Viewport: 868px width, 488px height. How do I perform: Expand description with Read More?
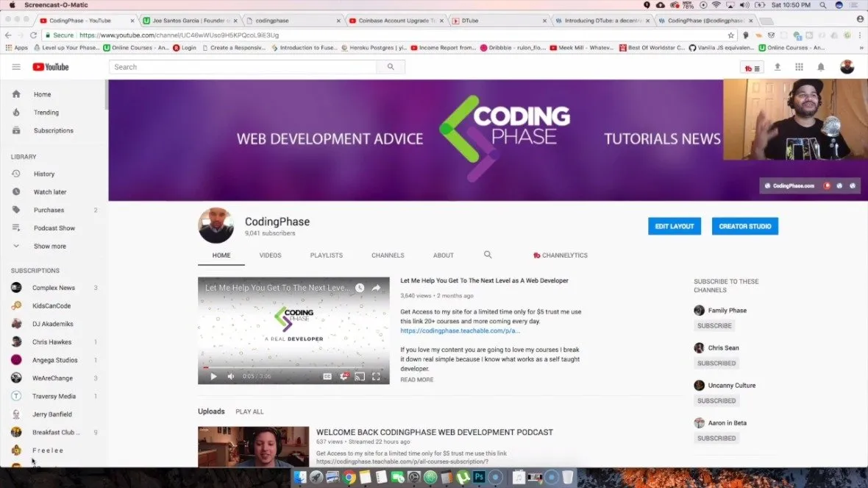click(417, 380)
